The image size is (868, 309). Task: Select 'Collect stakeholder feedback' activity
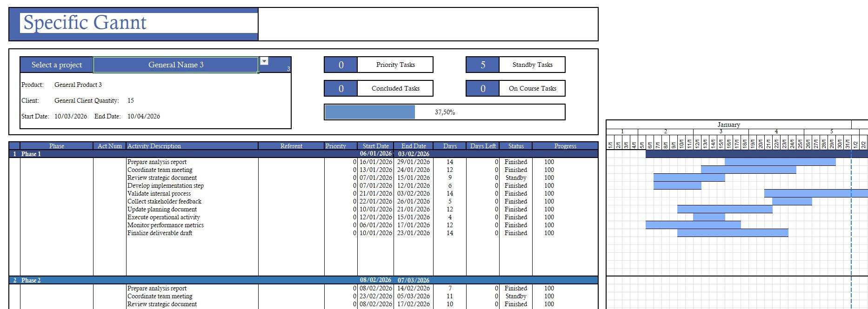point(165,201)
